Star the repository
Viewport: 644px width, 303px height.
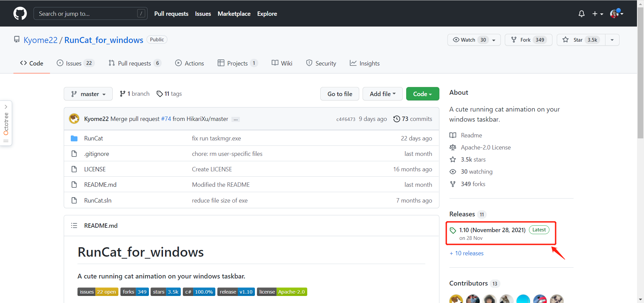click(x=581, y=40)
